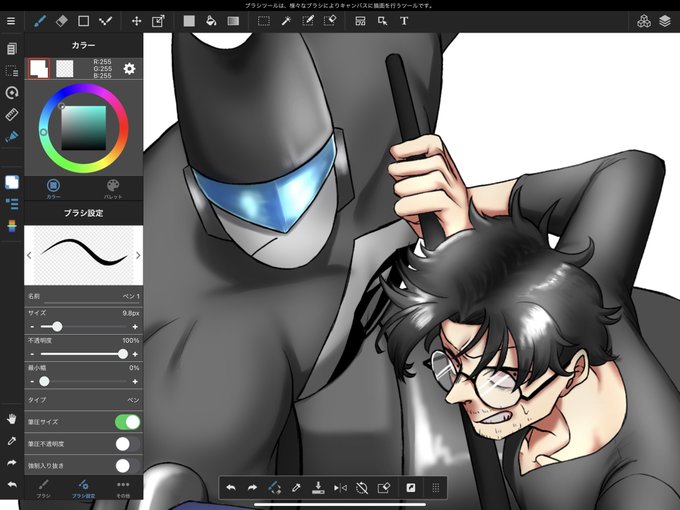Switch to the ブラシ tab
The width and height of the screenshot is (680, 510).
tap(43, 489)
